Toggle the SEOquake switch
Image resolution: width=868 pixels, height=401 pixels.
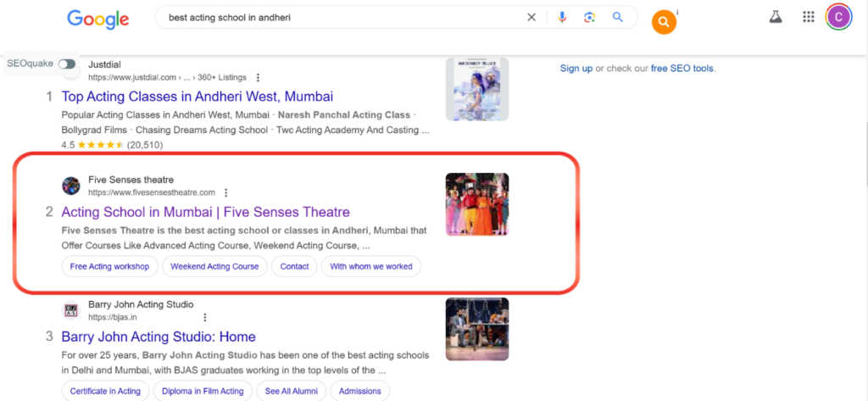coord(66,64)
